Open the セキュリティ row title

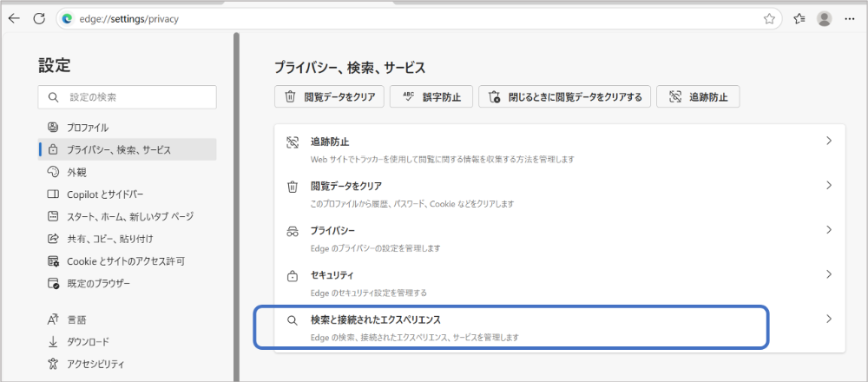332,275
